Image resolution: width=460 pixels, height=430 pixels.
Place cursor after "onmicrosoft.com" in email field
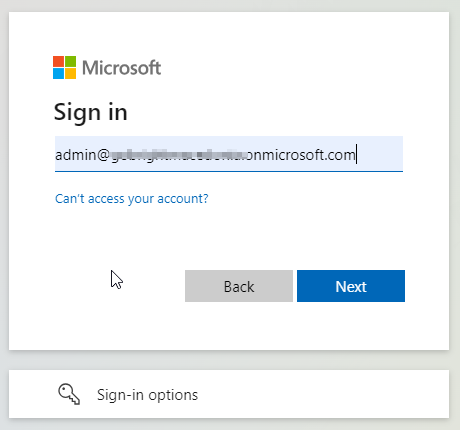click(x=356, y=155)
